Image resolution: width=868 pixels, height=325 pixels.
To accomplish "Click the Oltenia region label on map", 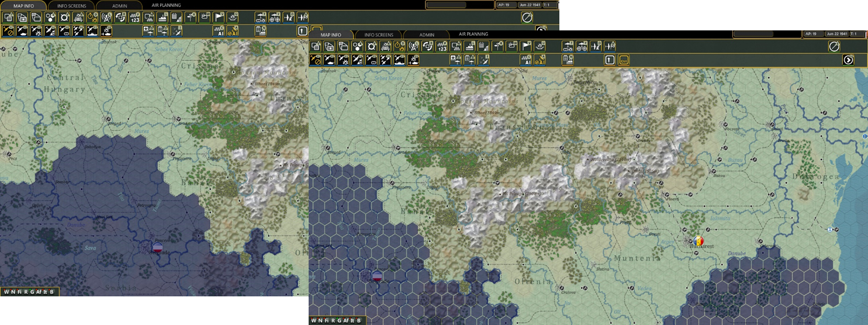I will coord(533,281).
